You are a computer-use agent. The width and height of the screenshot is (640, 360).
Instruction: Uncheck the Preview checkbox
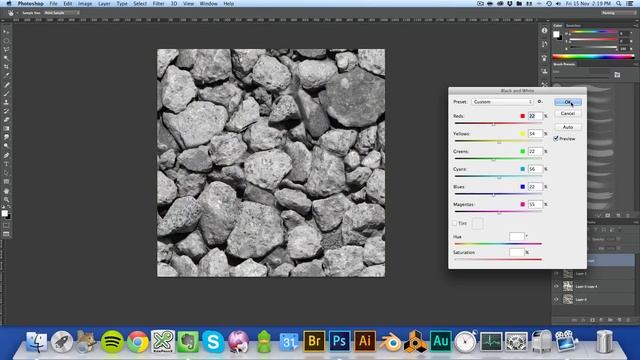pos(556,138)
